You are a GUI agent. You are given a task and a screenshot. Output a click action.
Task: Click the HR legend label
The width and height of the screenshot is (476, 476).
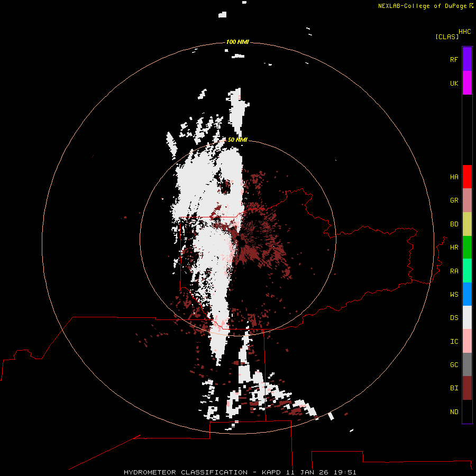click(454, 248)
